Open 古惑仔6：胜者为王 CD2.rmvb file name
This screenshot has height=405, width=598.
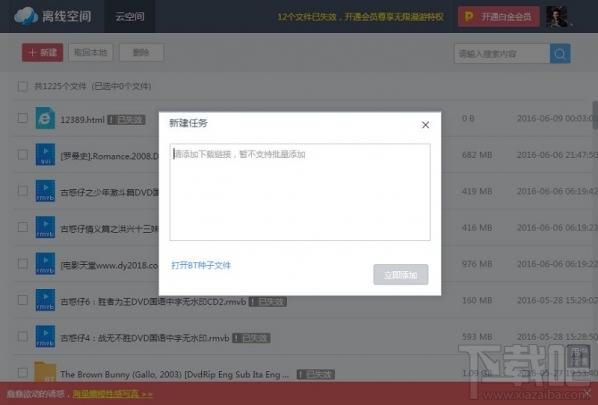[153, 302]
